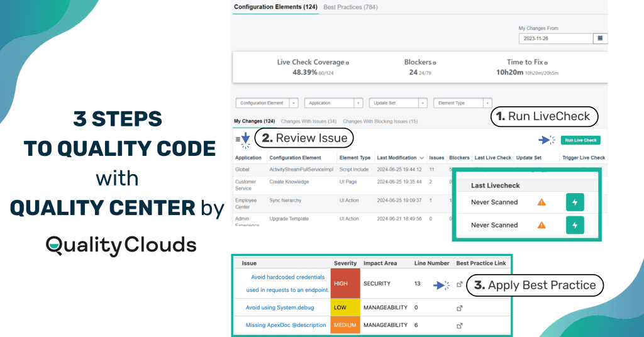Select the ActivityStreamPullServiceImpl row entry

[x=301, y=169]
